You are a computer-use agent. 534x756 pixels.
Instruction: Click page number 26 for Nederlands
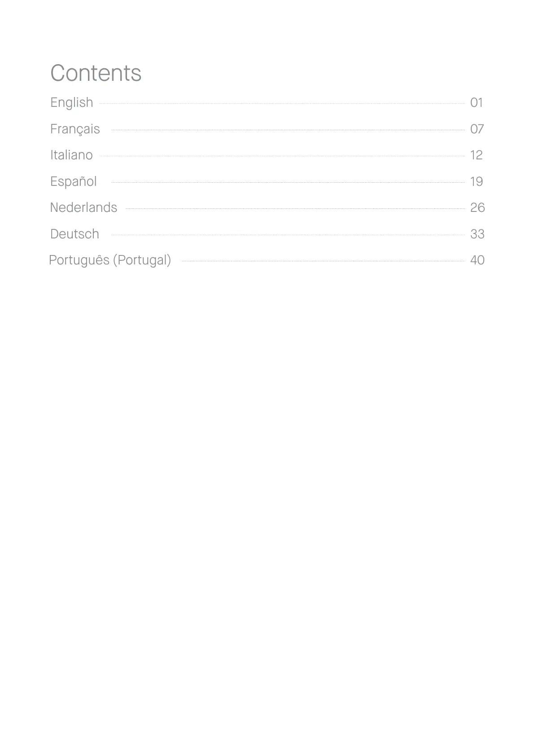click(x=477, y=207)
